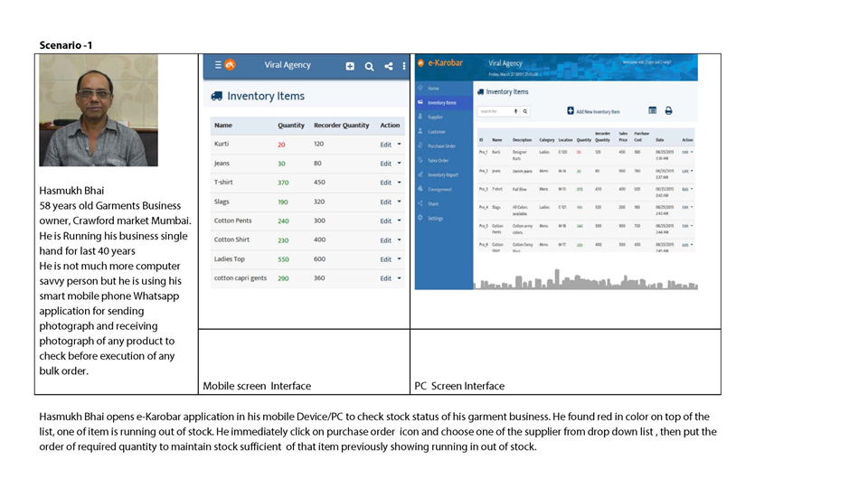
Task: Expand Edit dropdown for Kurti on mobile
Action: tap(398, 145)
